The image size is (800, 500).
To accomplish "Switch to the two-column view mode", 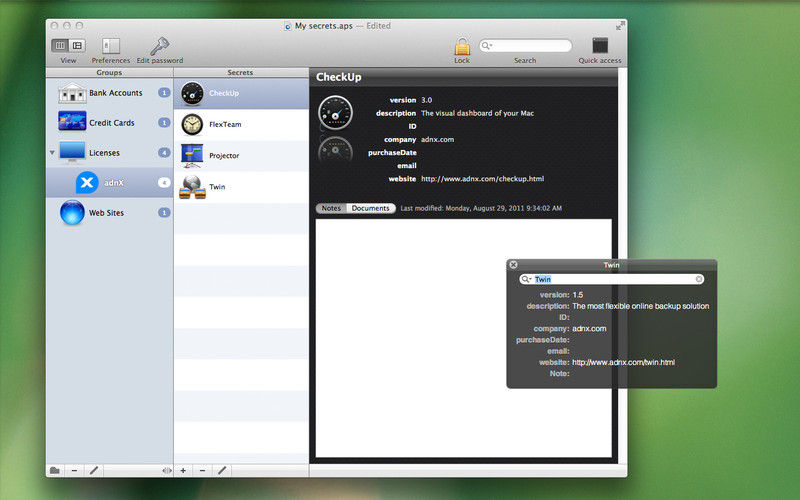I will point(60,46).
